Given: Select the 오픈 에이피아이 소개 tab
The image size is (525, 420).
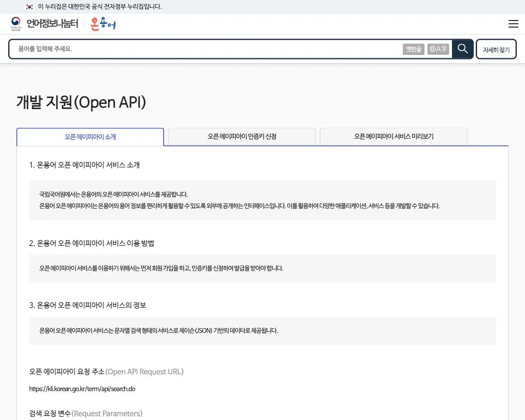Looking at the screenshot, I should [x=90, y=137].
